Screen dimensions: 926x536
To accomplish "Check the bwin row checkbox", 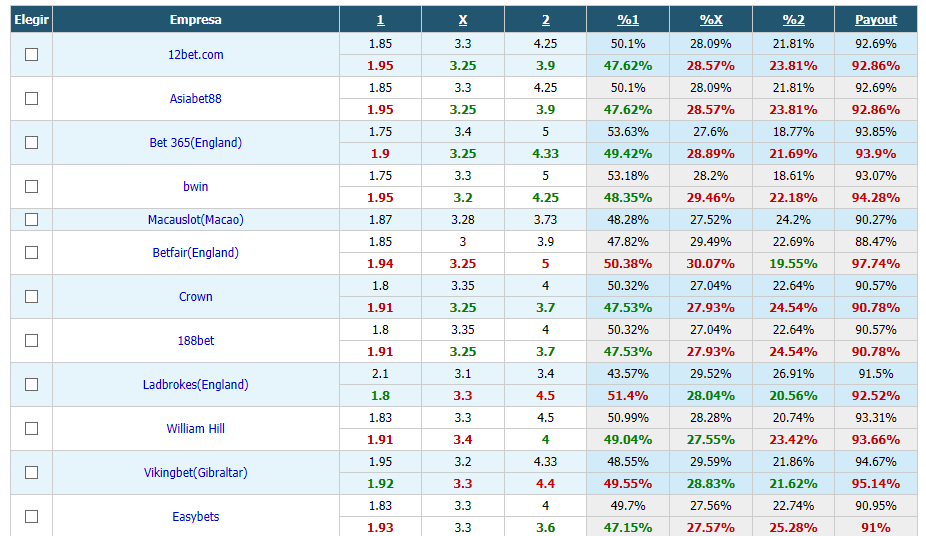I will (x=31, y=187).
